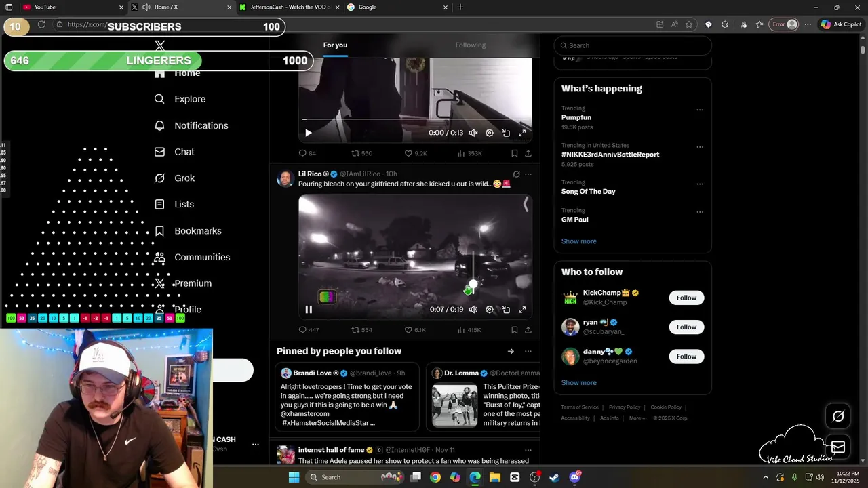Click Ask Copilot in Edge toolbar
The width and height of the screenshot is (868, 488).
(841, 24)
